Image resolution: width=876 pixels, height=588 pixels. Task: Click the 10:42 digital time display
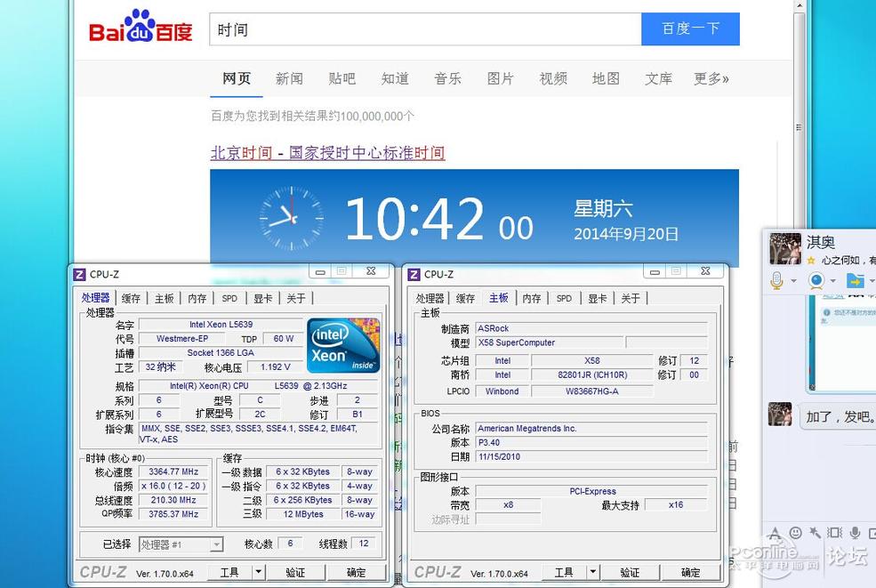click(x=414, y=219)
